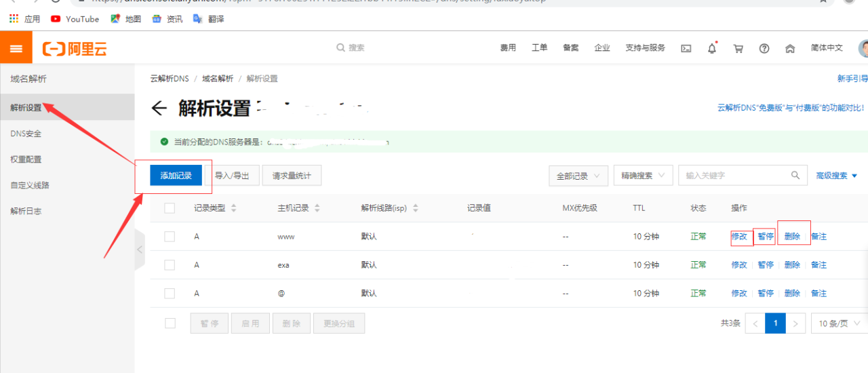Go to next page arrow in pagination
The width and height of the screenshot is (868, 373).
pos(795,323)
